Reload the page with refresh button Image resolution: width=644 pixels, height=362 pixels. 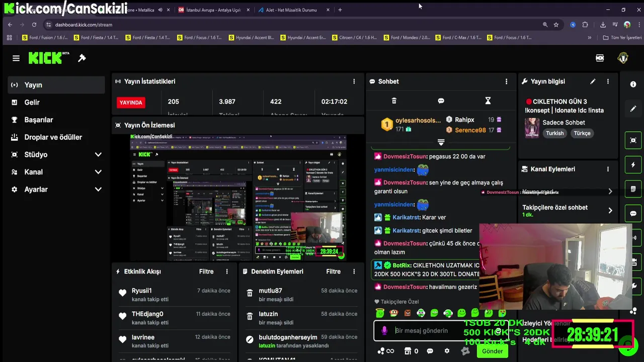(34, 25)
